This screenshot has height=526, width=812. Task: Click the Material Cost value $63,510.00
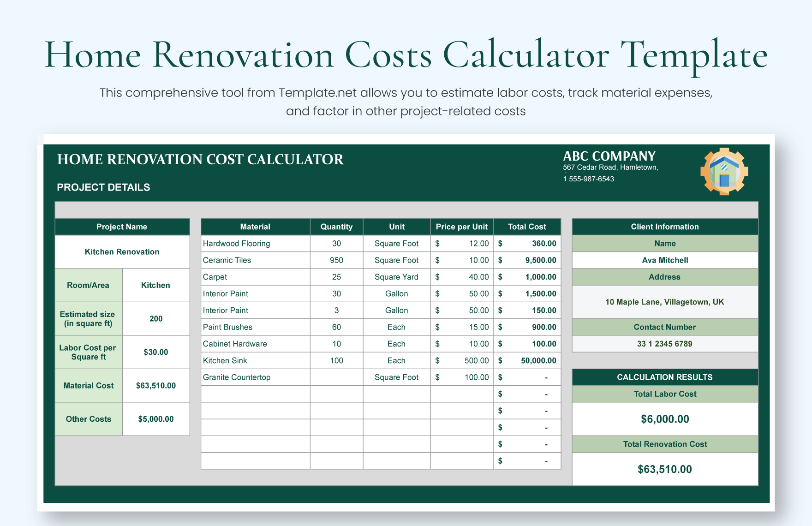click(156, 386)
